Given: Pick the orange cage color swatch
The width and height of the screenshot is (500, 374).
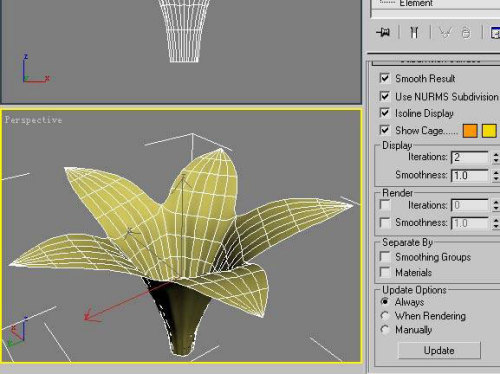Looking at the screenshot, I should (470, 131).
